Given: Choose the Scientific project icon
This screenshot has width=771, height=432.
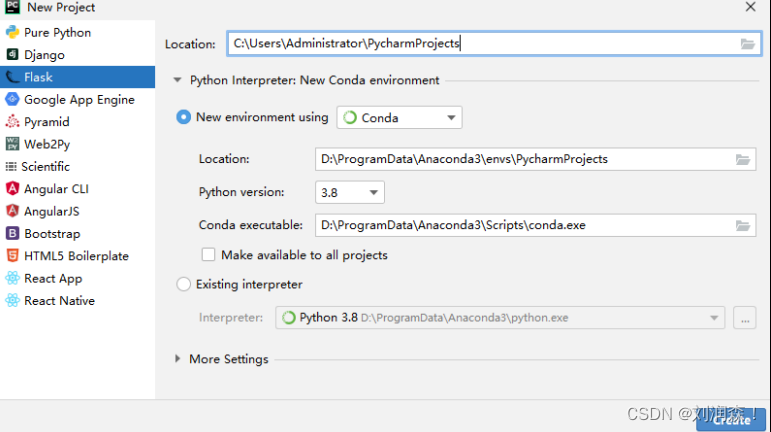Looking at the screenshot, I should (x=11, y=167).
